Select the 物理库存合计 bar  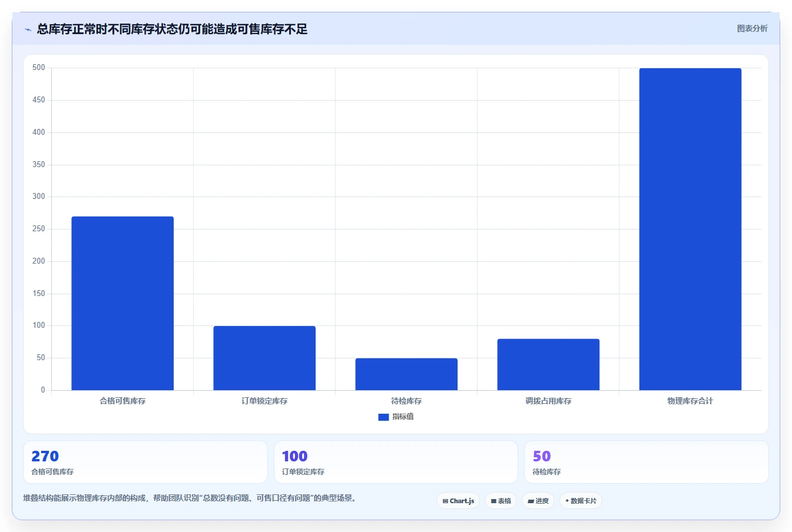690,229
